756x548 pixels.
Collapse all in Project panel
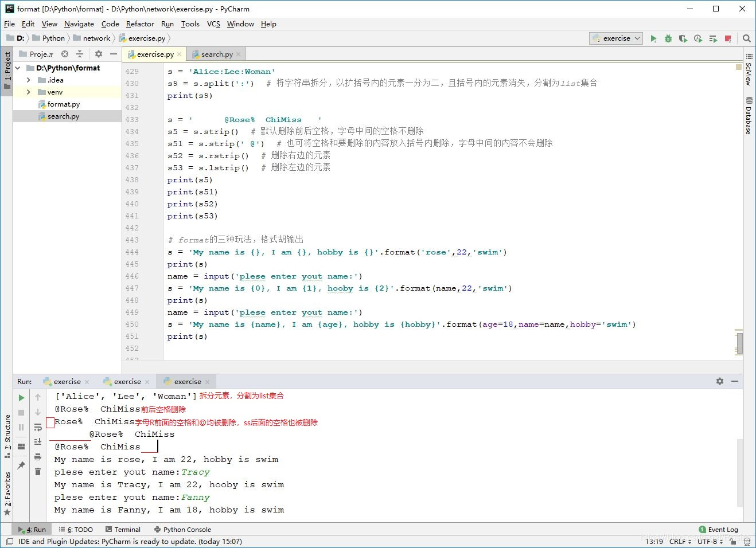pos(80,54)
